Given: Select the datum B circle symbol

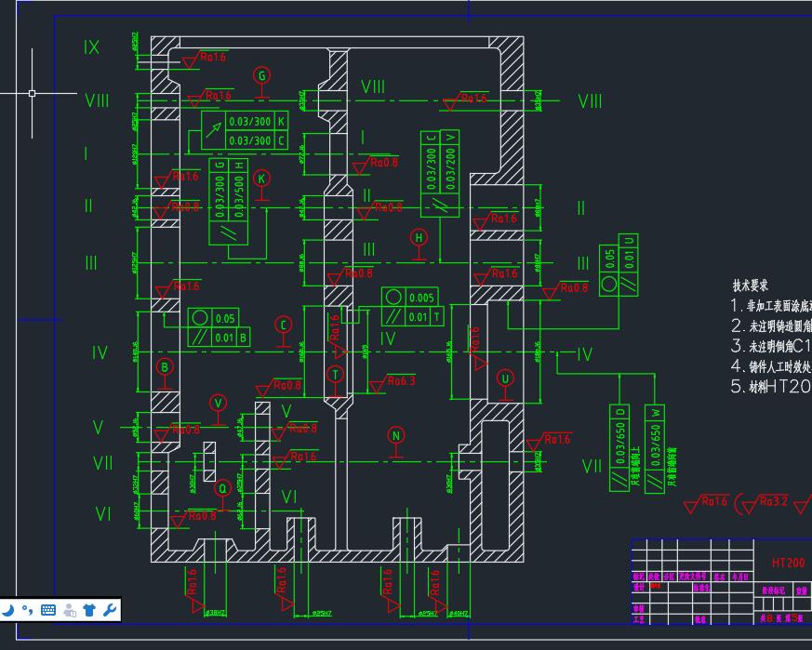Looking at the screenshot, I should (165, 367).
